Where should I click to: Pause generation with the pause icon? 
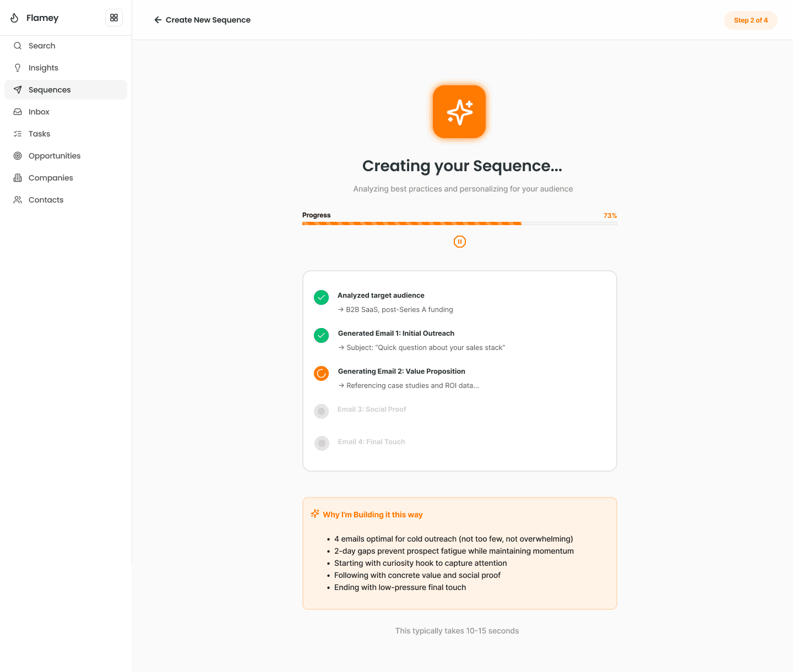460,242
